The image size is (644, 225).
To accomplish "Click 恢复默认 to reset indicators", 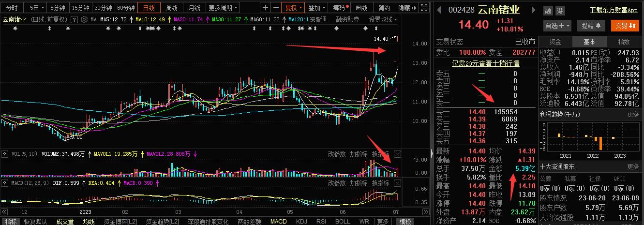I will (35, 221).
